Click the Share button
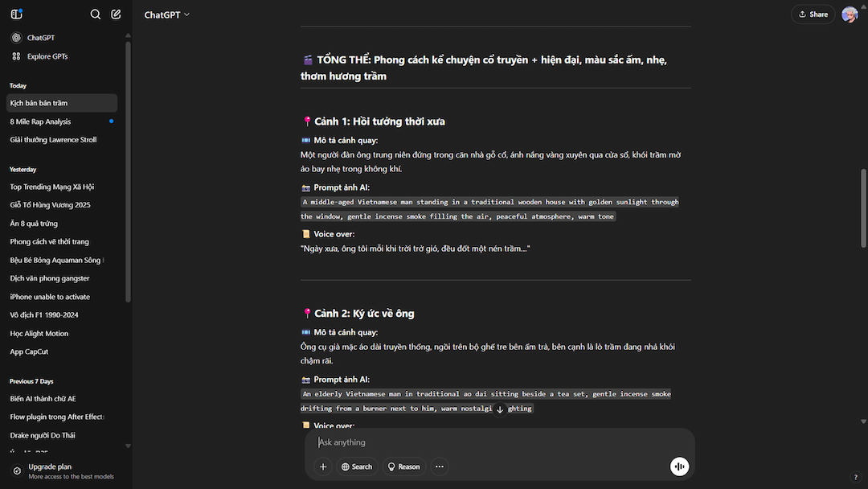 pos(813,14)
